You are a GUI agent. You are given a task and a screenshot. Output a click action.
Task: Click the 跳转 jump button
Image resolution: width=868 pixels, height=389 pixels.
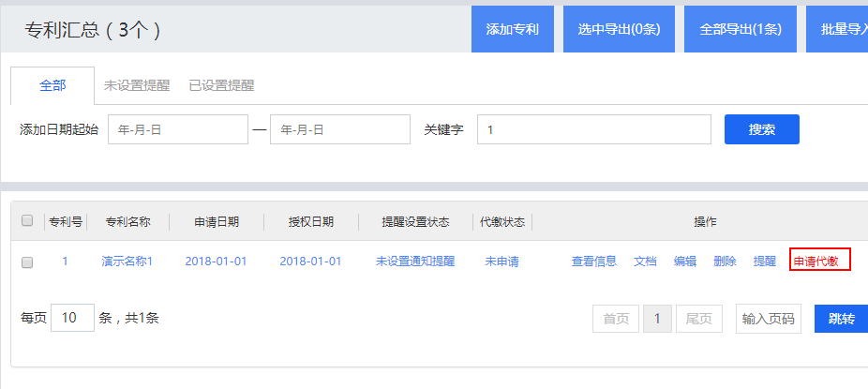coord(841,319)
